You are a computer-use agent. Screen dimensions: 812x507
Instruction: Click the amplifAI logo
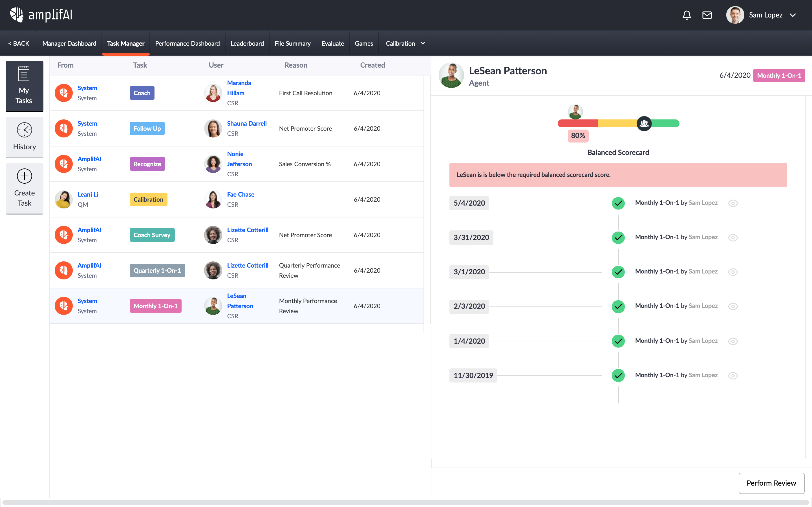tap(41, 15)
